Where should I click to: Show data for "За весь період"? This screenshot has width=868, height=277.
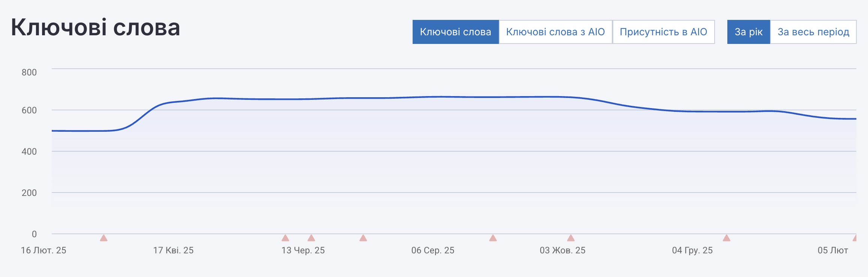tap(813, 32)
